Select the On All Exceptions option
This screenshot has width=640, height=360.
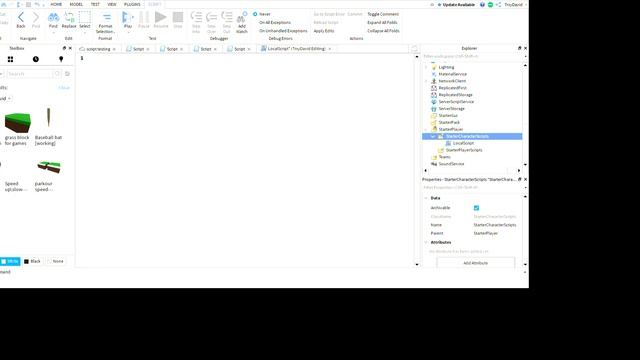(275, 22)
